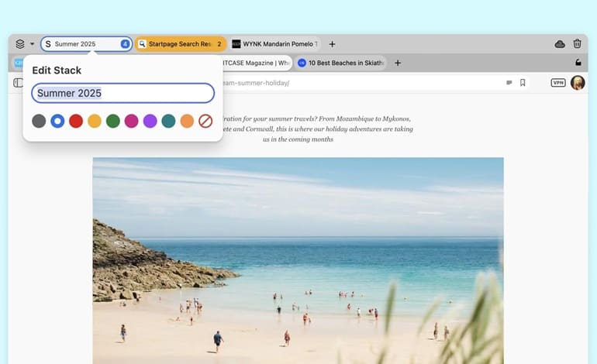Select the no-color stack option
Image resolution: width=597 pixels, height=364 pixels.
205,121
